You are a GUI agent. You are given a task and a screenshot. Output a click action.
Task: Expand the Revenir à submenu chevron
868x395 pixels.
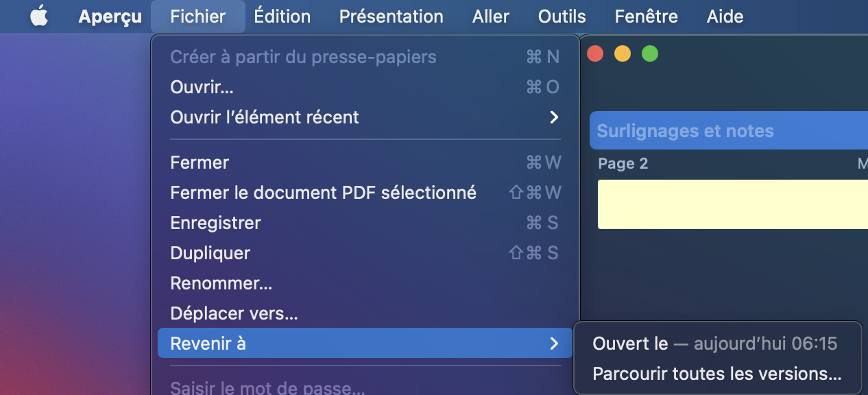(x=554, y=344)
